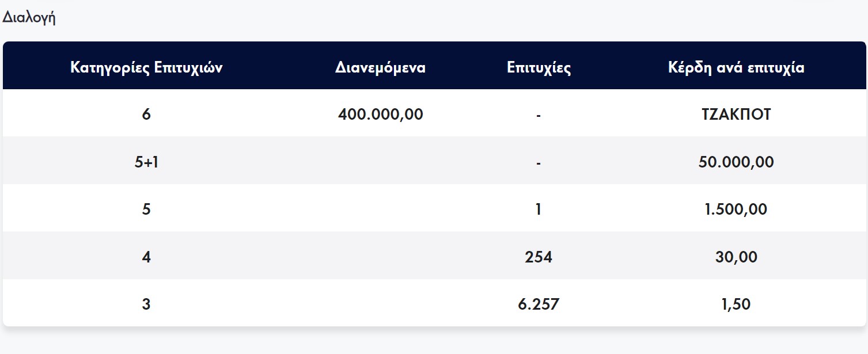Click the 400.000,00 distributed amount
This screenshot has height=354, width=868.
pos(380,114)
